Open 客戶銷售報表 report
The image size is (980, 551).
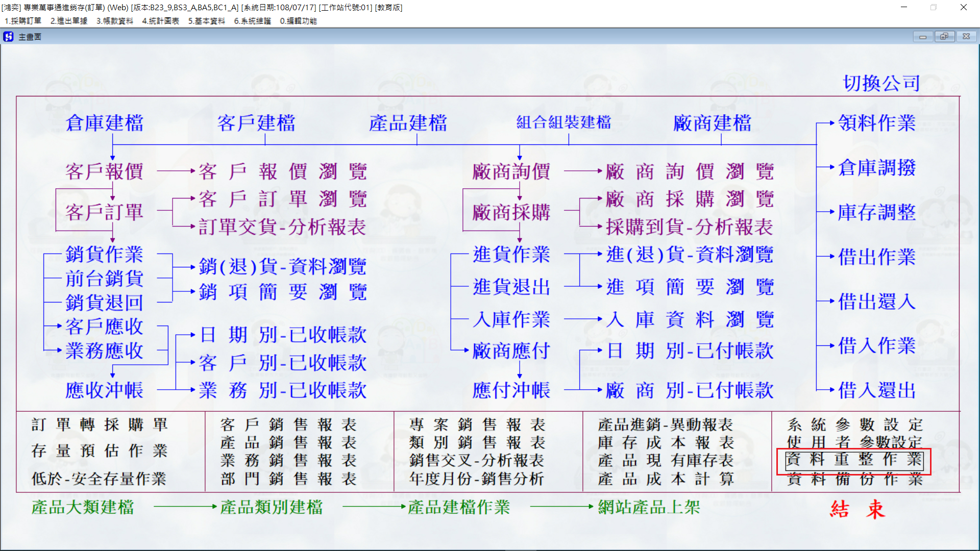click(289, 424)
